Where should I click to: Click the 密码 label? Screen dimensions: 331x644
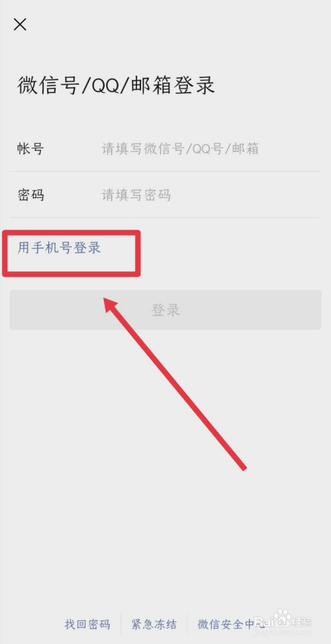30,195
